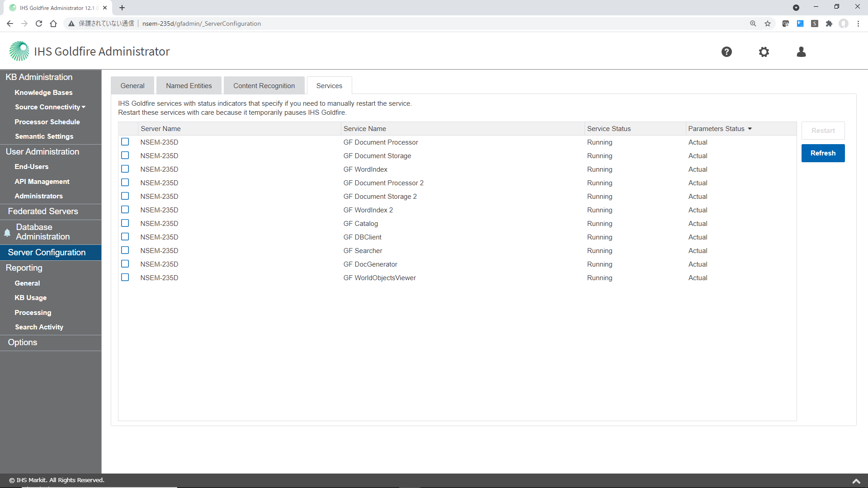Open the user profile icon

(x=801, y=52)
